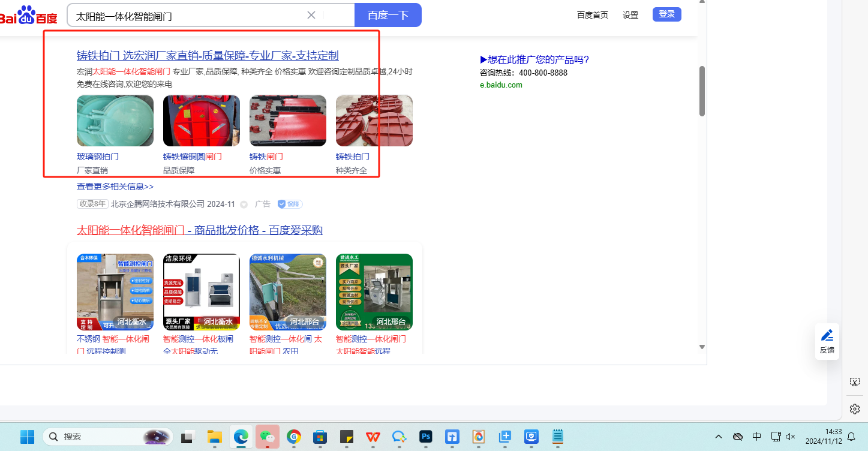Click the scrollbar down arrow
The width and height of the screenshot is (868, 451).
[702, 347]
